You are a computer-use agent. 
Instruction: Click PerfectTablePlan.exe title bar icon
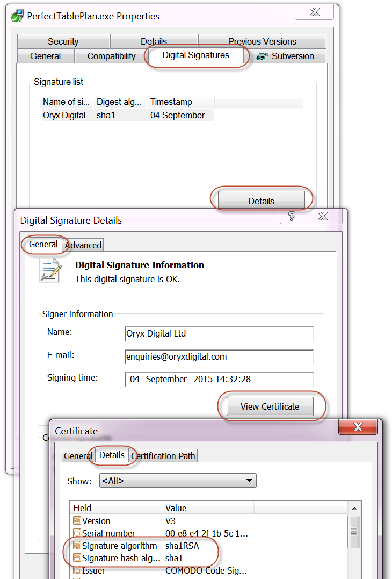[17, 16]
